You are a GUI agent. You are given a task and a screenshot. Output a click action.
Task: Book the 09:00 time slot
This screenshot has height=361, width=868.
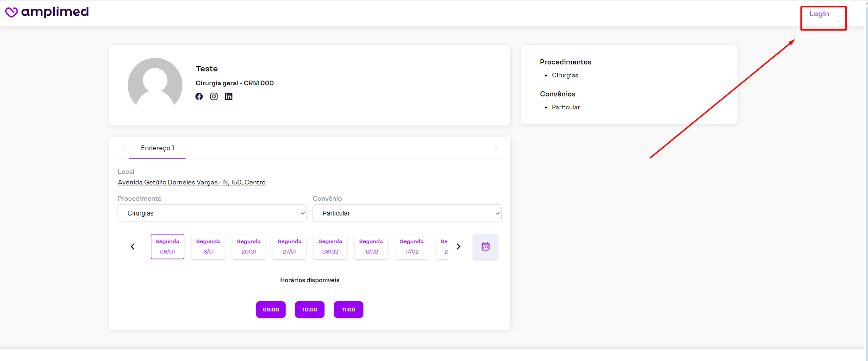tap(271, 310)
